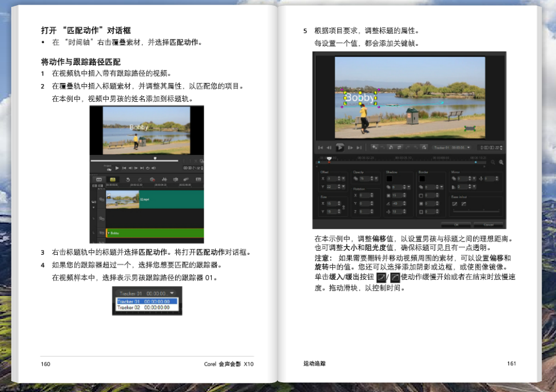Select Tracker 01 row in tracker list illustration

click(147, 302)
